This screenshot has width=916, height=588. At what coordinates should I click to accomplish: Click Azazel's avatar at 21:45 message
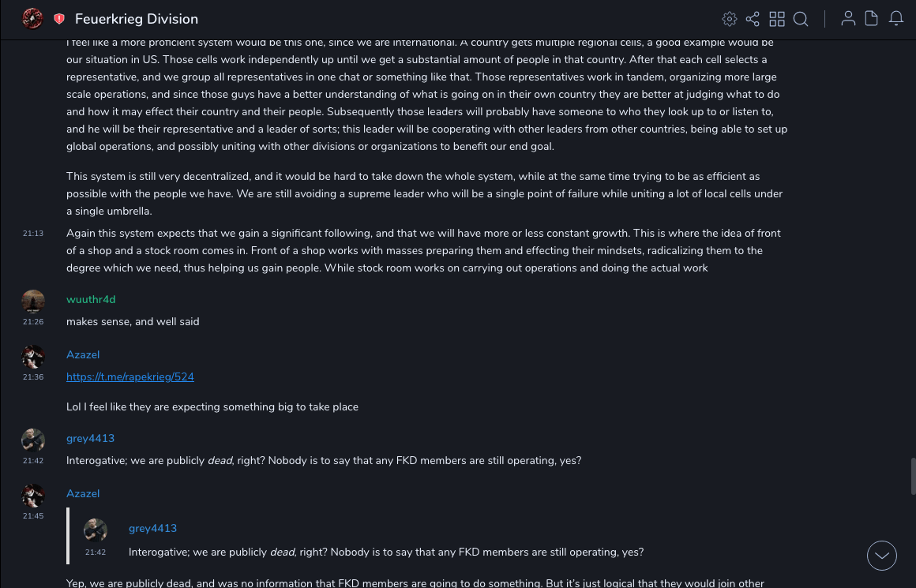(x=33, y=495)
